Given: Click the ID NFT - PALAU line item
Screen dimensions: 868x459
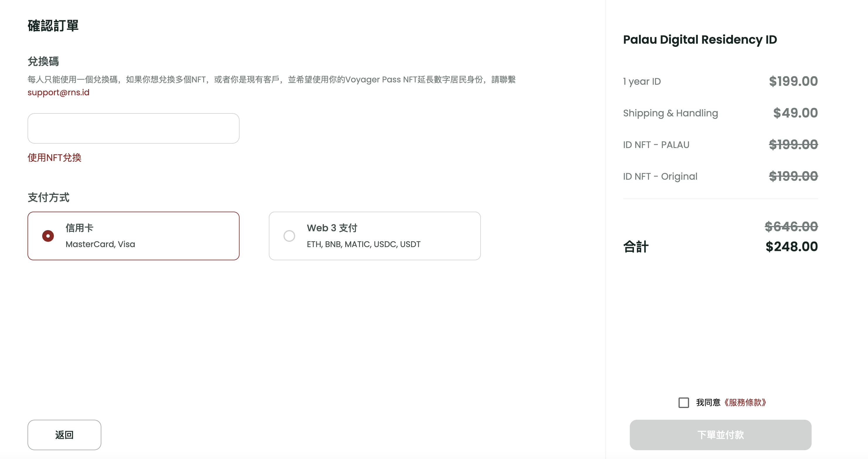Looking at the screenshot, I should (720, 145).
